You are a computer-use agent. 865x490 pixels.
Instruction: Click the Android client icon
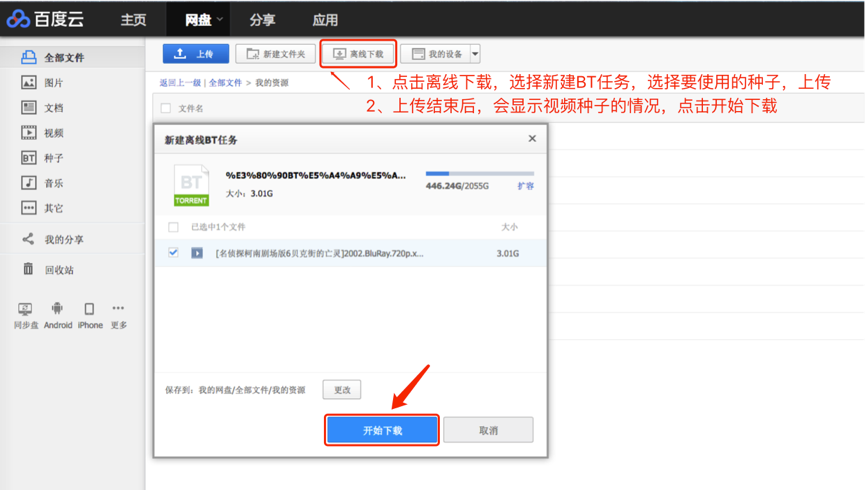click(x=57, y=308)
